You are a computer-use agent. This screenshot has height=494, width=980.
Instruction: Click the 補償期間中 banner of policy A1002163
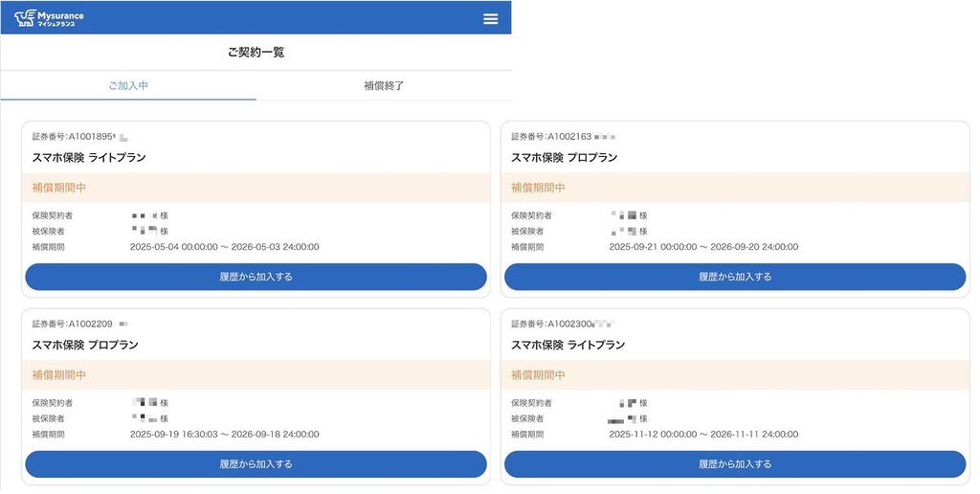click(734, 188)
